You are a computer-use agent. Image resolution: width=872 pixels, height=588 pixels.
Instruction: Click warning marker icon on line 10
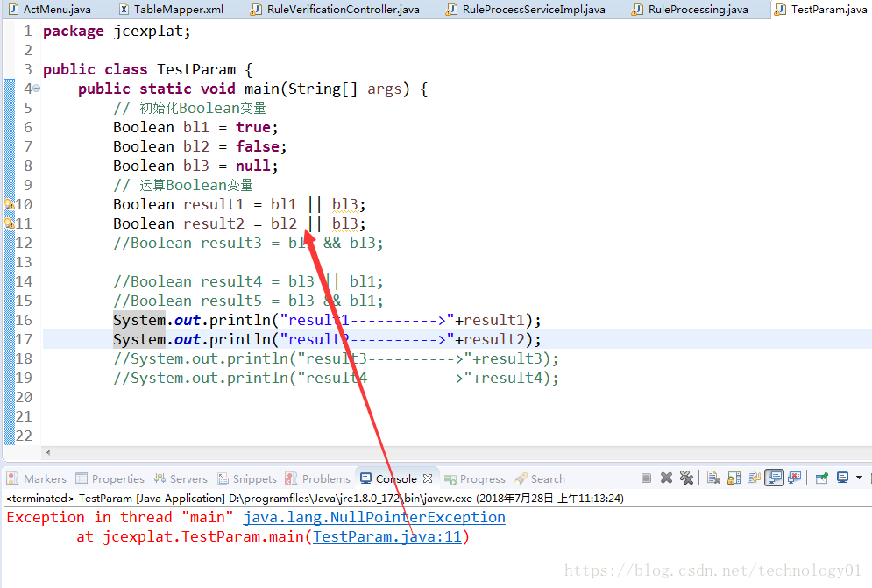[9, 204]
